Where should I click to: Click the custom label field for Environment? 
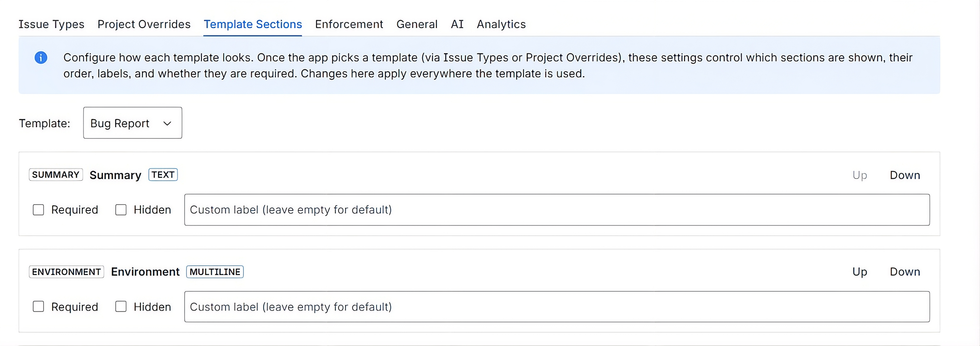pyautogui.click(x=556, y=307)
